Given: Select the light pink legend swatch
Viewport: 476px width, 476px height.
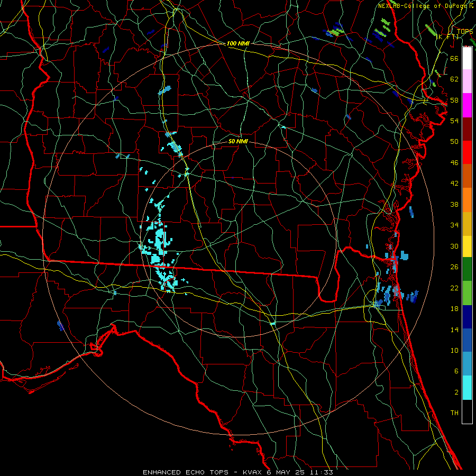Looking at the screenshot, I should 467,81.
